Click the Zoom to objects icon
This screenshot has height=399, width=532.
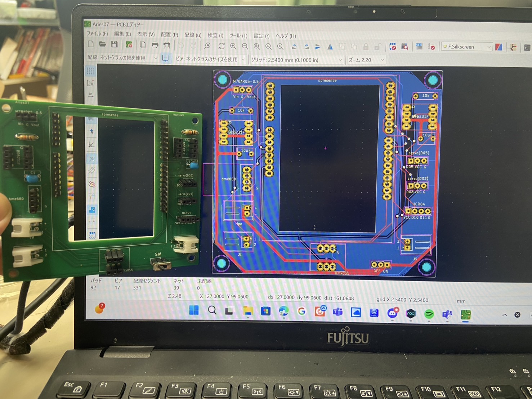tap(268, 46)
